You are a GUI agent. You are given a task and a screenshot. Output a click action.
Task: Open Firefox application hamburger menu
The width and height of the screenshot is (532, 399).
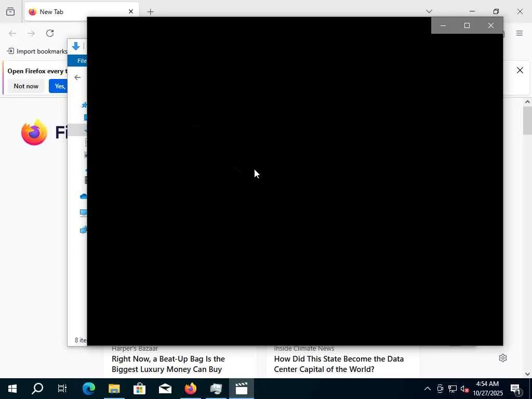point(520,33)
